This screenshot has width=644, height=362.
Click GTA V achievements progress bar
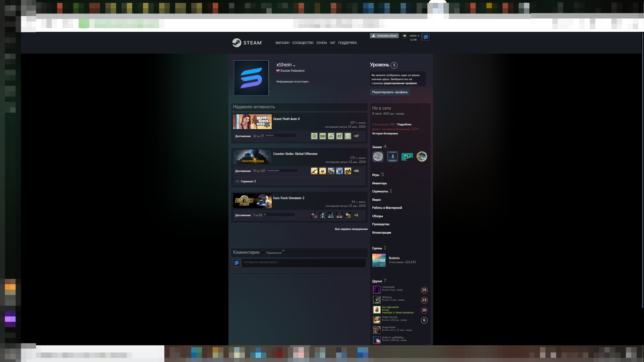point(280,136)
